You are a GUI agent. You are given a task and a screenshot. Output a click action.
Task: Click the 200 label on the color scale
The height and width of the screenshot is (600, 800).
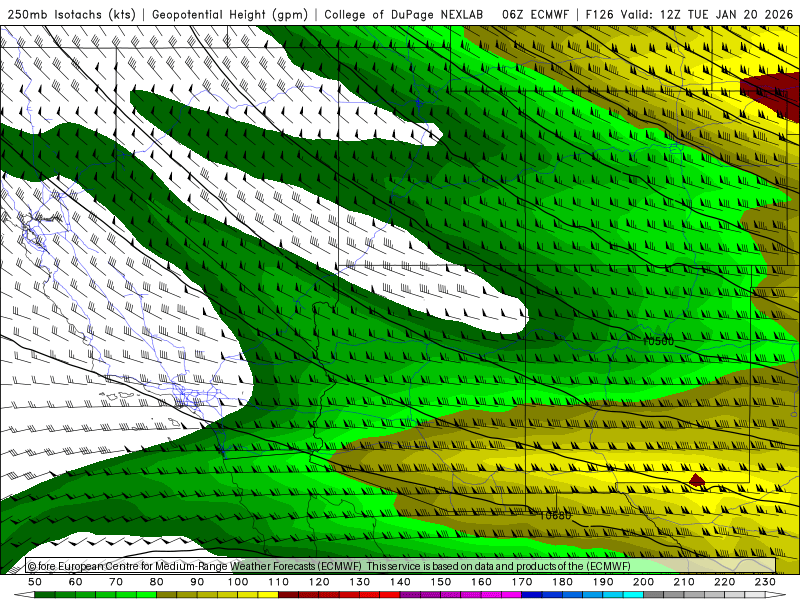tap(644, 582)
